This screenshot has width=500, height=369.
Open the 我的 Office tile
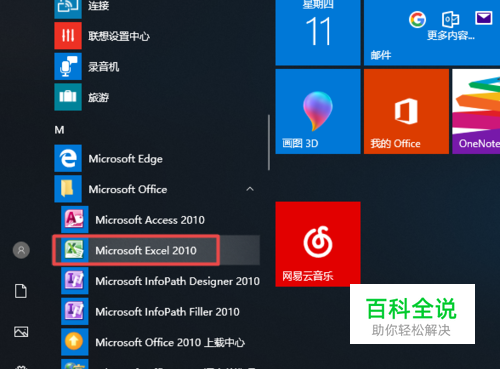(x=406, y=111)
